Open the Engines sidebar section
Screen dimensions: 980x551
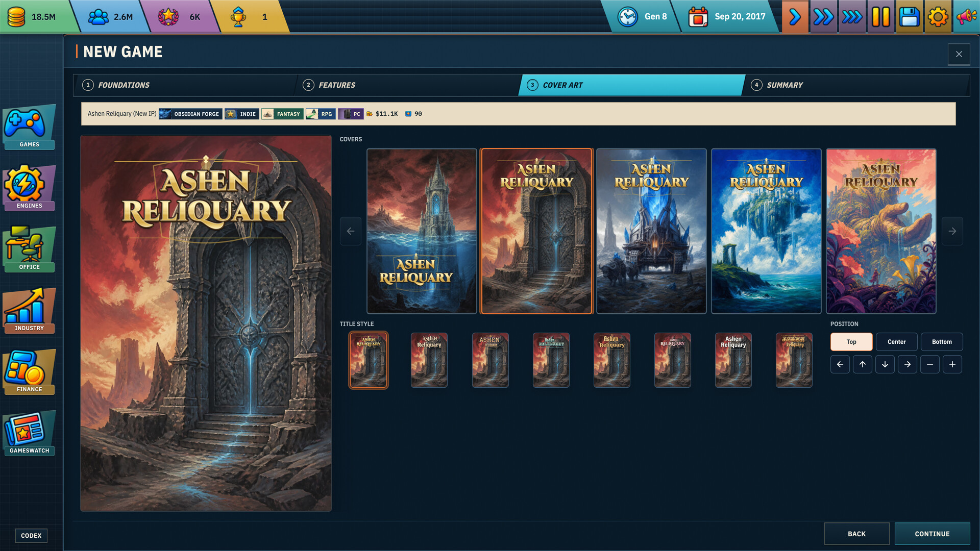(29, 188)
